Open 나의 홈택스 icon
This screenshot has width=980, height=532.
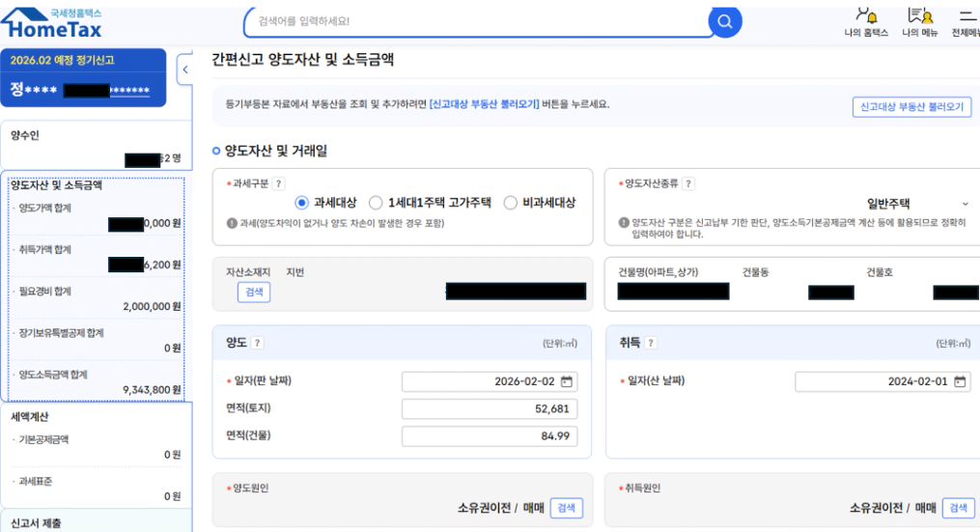865,16
